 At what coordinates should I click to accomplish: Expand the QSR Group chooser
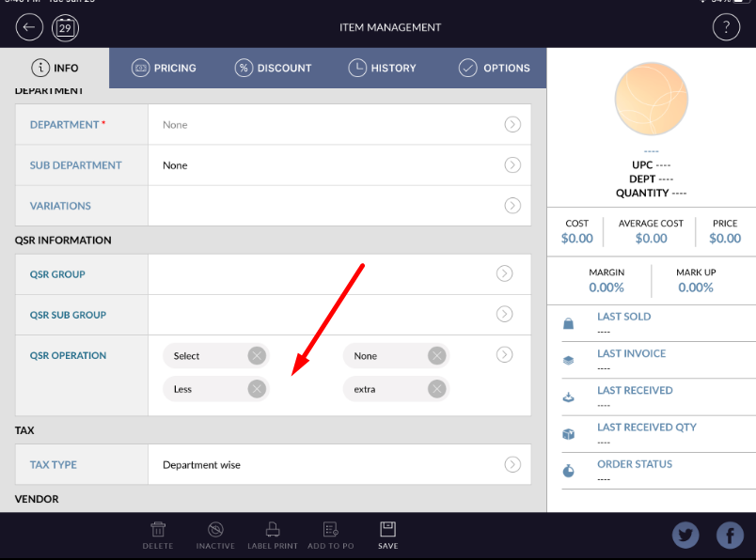[504, 273]
